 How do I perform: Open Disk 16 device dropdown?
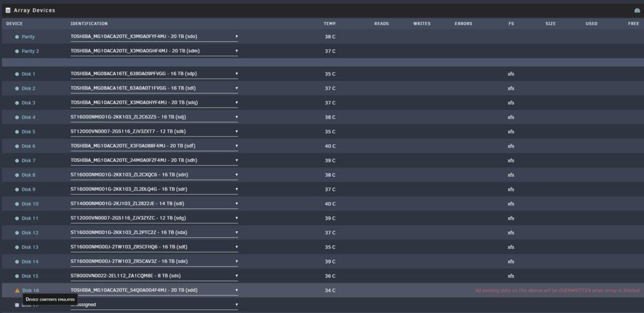[x=154, y=290]
